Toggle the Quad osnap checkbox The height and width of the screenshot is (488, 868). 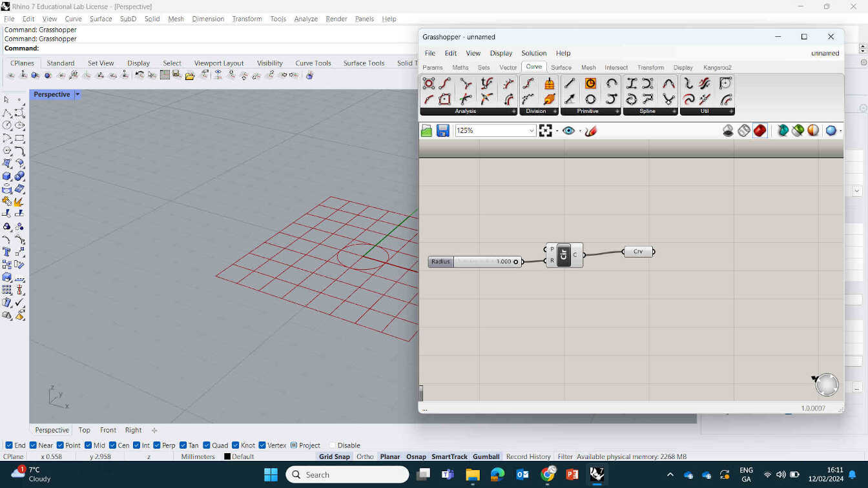pyautogui.click(x=207, y=445)
